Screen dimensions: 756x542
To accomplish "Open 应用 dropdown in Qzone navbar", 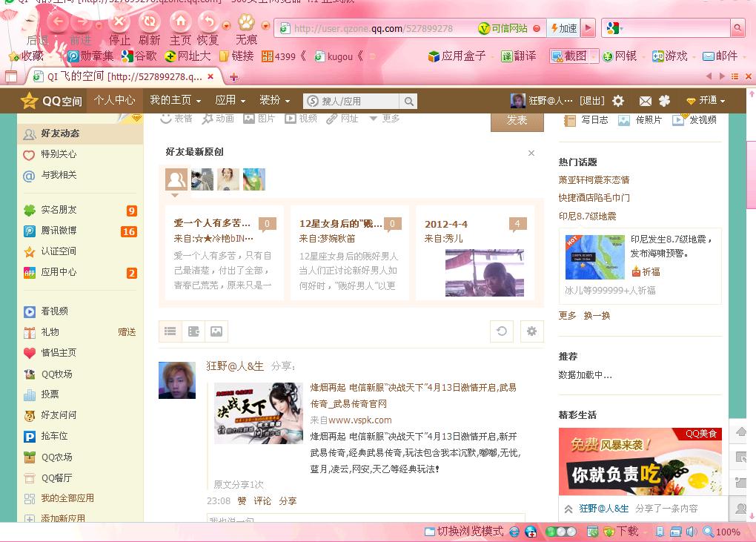I will (230, 100).
